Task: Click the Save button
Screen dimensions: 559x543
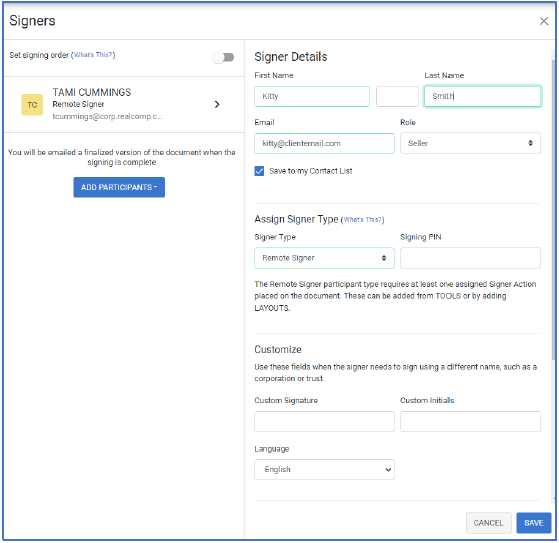Action: (x=534, y=523)
